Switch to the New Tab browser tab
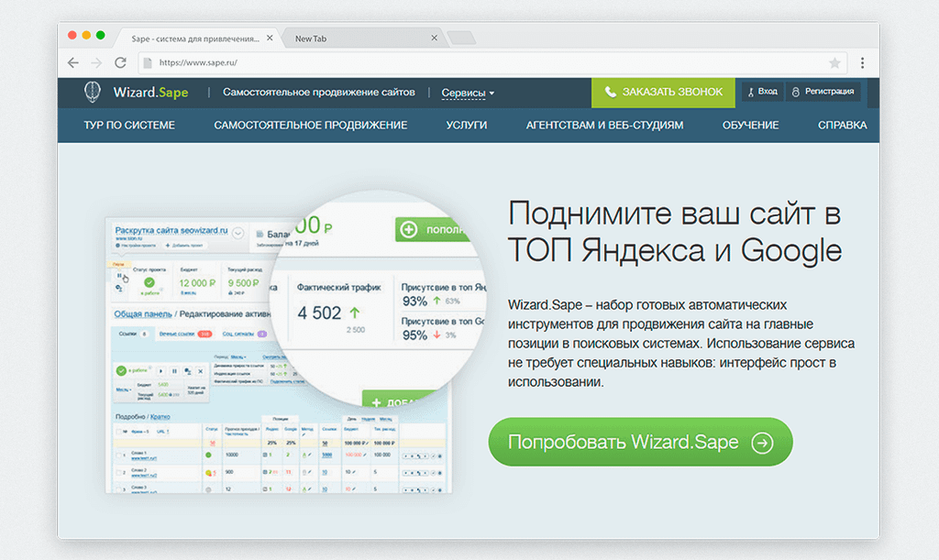This screenshot has width=939, height=560. click(358, 38)
